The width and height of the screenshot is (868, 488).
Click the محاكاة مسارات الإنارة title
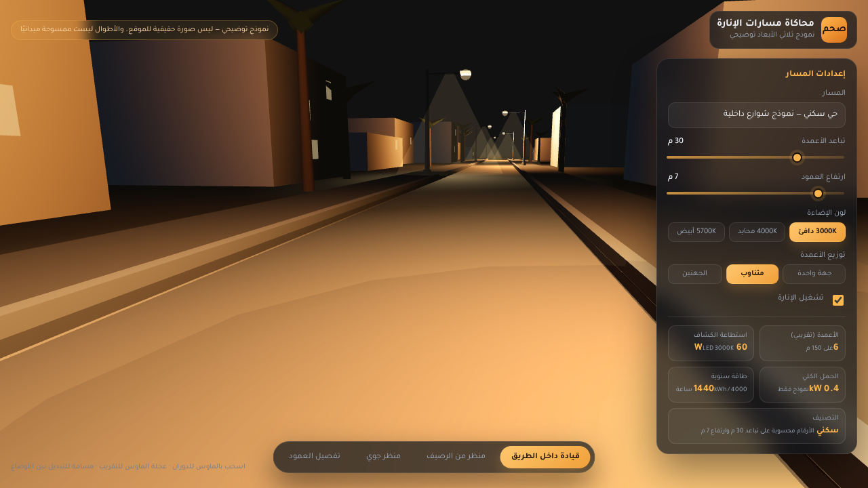coord(766,23)
